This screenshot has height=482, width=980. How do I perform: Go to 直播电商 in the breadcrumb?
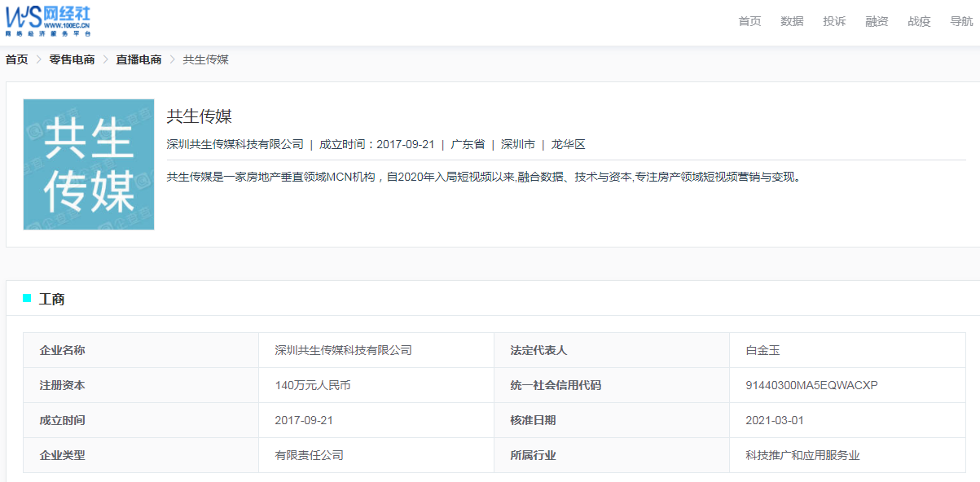coord(138,59)
